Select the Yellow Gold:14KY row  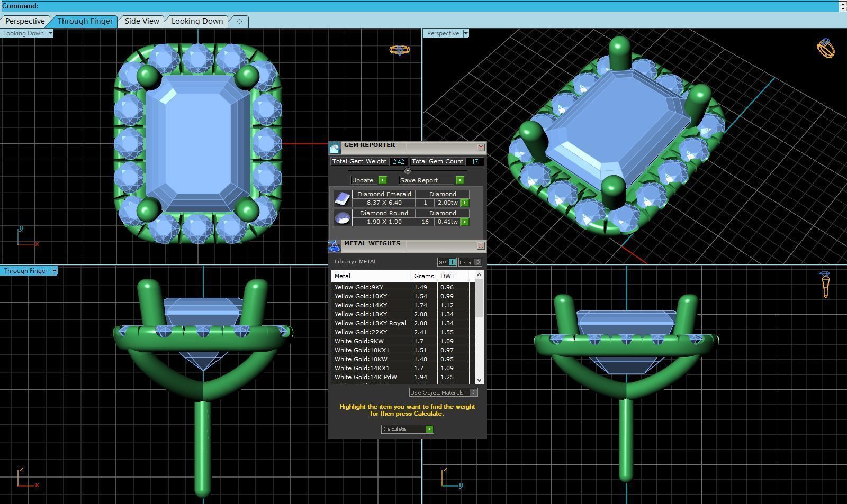tap(403, 305)
